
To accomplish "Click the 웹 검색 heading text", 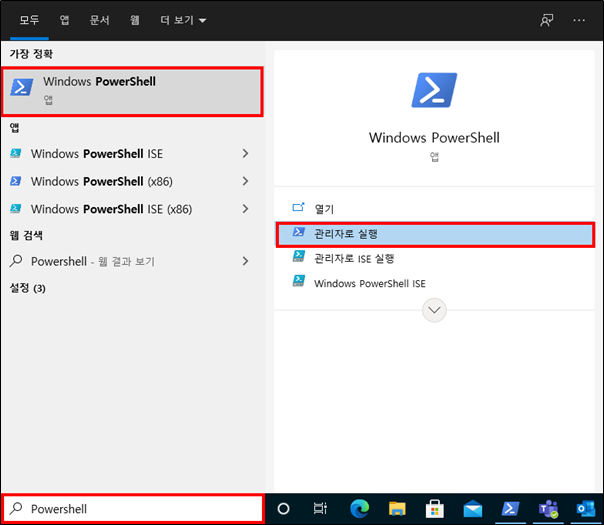I will tap(26, 235).
